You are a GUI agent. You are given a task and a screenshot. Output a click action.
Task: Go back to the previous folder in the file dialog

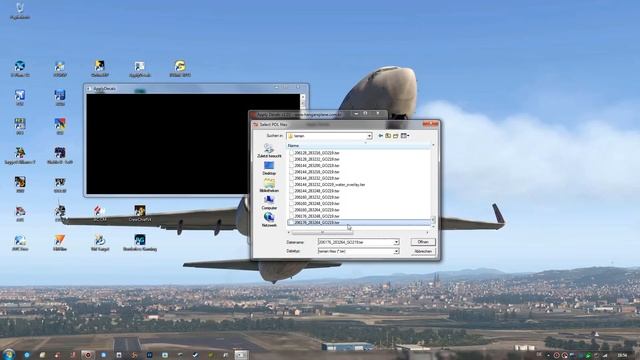pyautogui.click(x=380, y=136)
